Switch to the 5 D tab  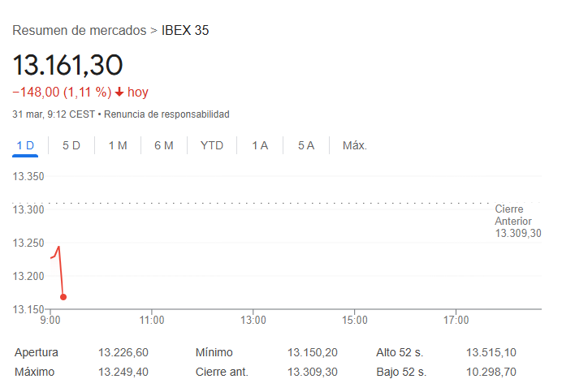71,145
